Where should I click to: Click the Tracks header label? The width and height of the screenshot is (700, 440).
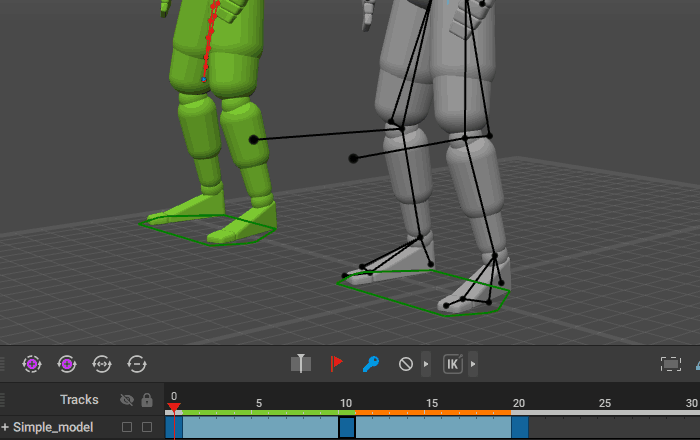pos(79,400)
